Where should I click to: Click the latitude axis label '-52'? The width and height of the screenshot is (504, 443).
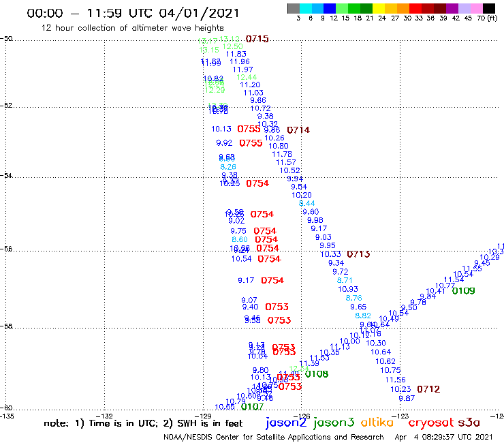click(6, 106)
